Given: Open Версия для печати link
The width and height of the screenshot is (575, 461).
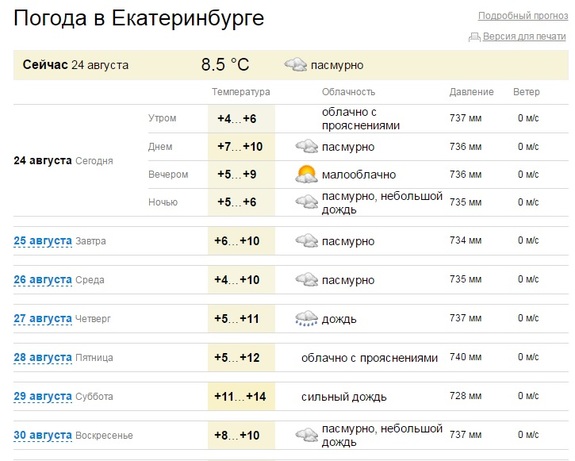Looking at the screenshot, I should point(524,36).
